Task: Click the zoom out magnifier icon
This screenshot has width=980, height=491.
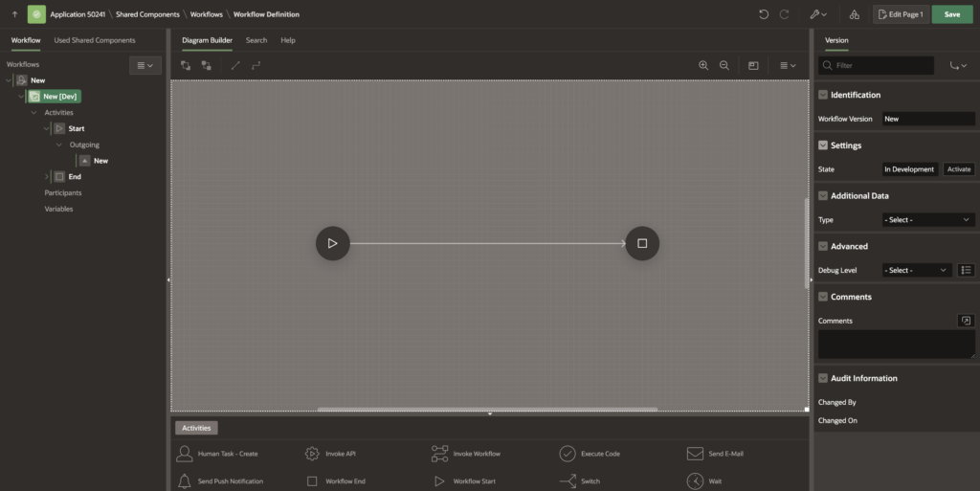Action: 724,65
